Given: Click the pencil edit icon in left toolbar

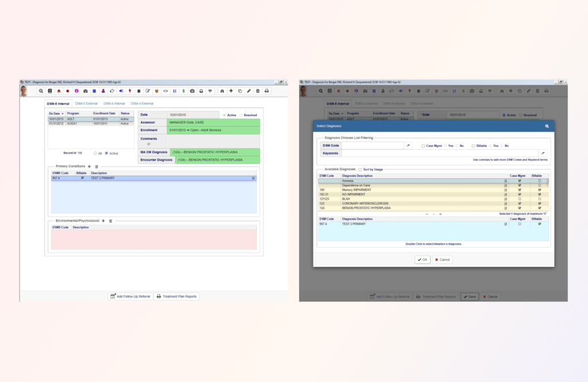Looking at the screenshot, I should (x=249, y=91).
